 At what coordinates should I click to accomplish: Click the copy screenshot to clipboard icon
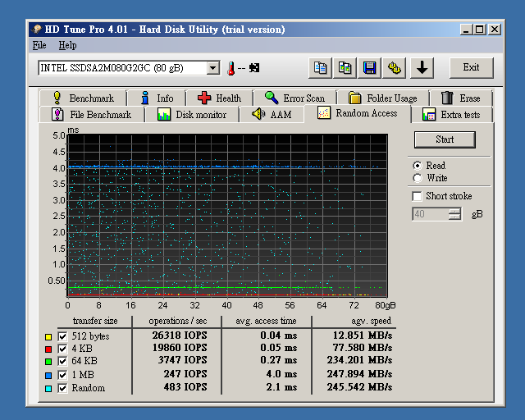[x=345, y=68]
